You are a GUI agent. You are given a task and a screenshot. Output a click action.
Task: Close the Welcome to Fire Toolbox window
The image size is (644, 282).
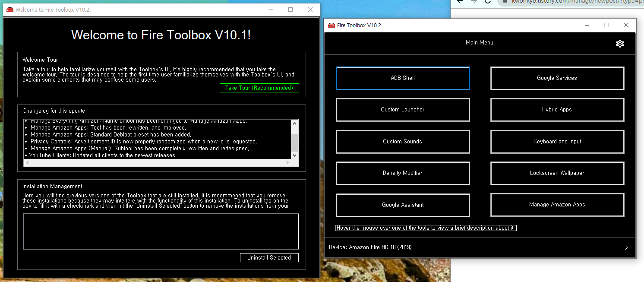pos(310,10)
